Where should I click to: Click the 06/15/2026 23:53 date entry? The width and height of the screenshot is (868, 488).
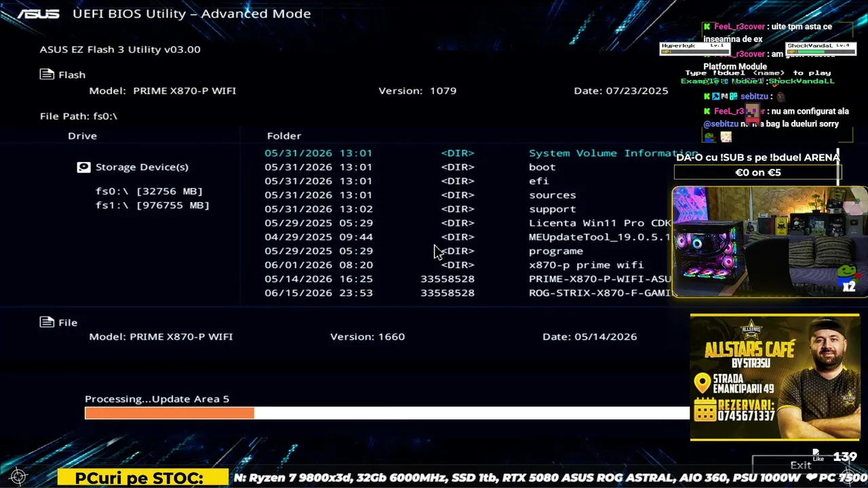pyautogui.click(x=318, y=293)
